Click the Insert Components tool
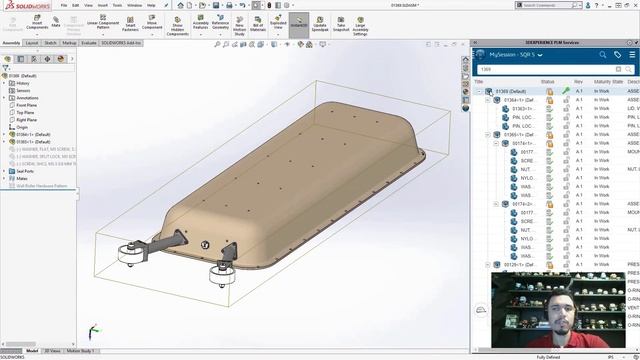Viewport: 640px width, 360px height. tap(37, 22)
